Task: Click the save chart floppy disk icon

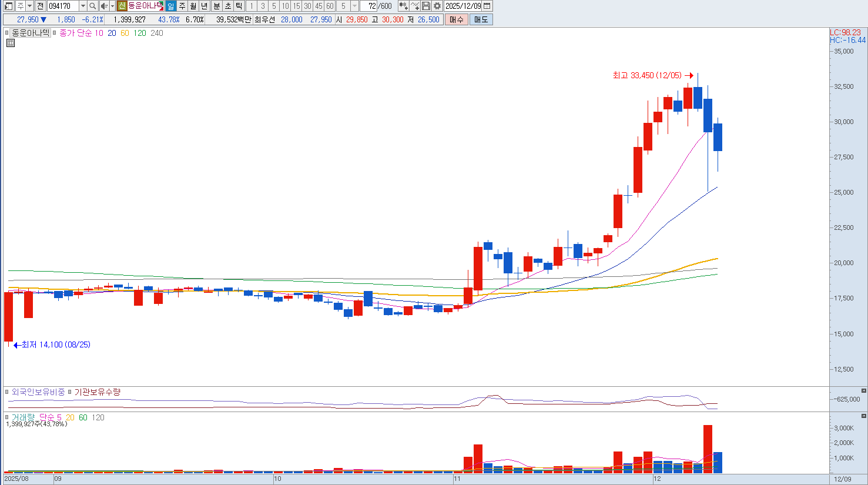Action: point(426,6)
